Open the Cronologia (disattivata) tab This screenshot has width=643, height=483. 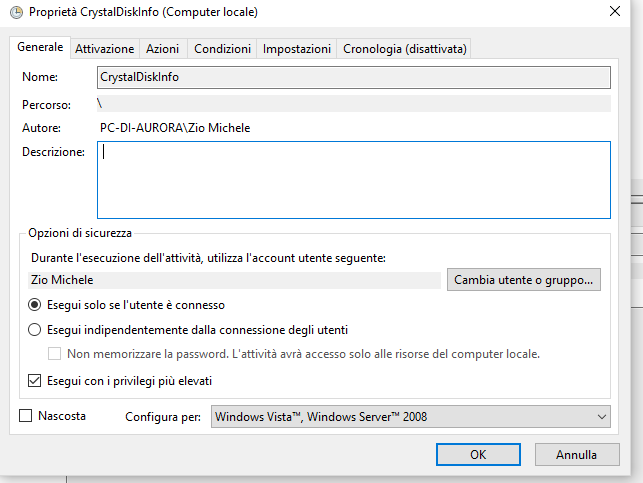coord(405,49)
